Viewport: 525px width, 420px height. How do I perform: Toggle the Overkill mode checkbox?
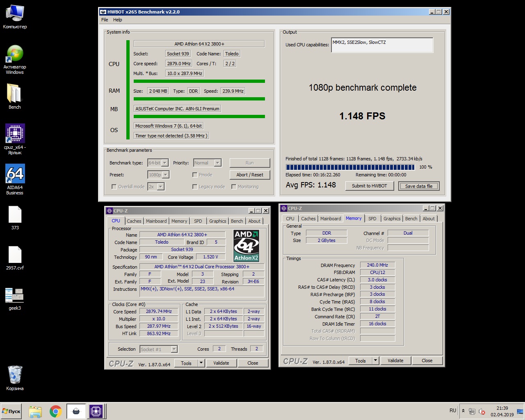[114, 187]
